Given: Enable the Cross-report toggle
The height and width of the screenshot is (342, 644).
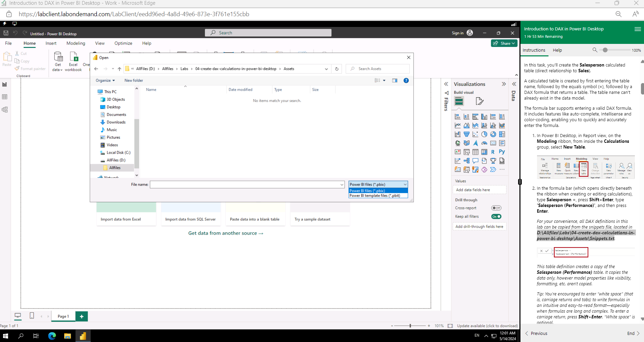Looking at the screenshot, I should (496, 208).
